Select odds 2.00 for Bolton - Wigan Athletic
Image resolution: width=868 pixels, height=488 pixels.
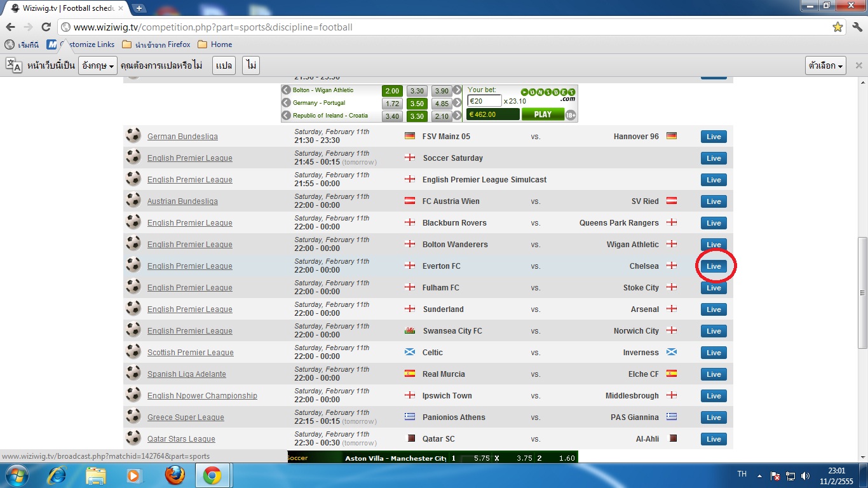[392, 91]
